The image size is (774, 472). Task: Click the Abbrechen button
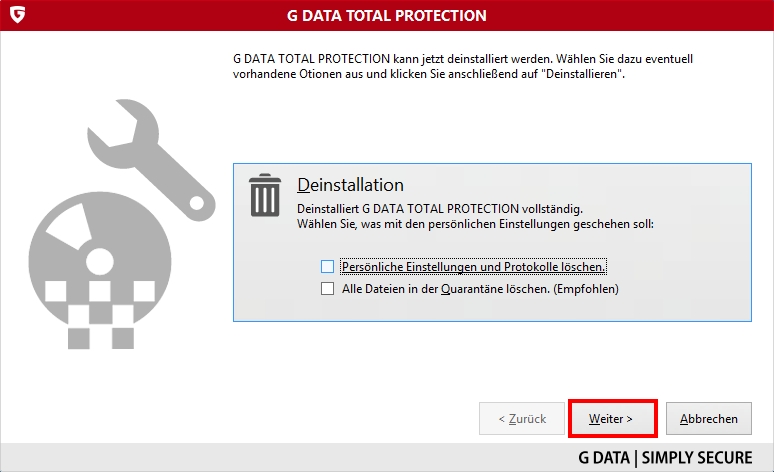point(709,419)
